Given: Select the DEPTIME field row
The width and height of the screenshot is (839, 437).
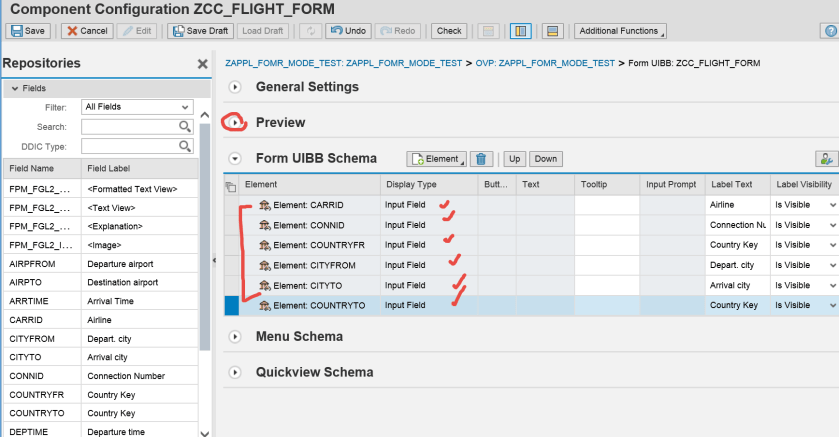Looking at the screenshot, I should pyautogui.click(x=101, y=431).
